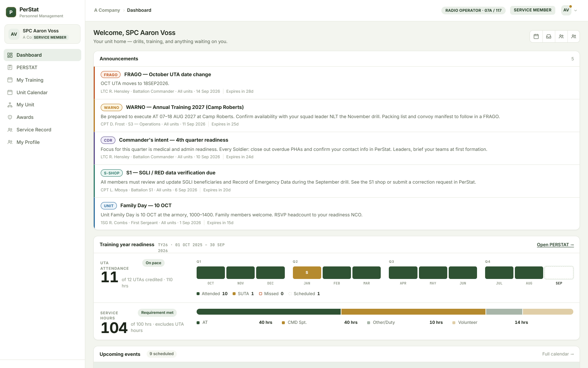Open the WARNO — Annual Training 2027 announcement
588x368 pixels.
337,116
